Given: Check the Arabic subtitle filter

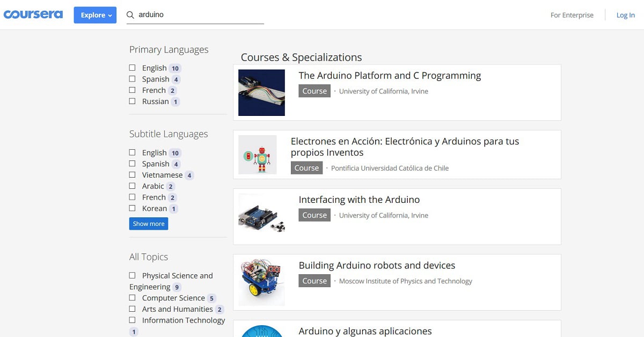Looking at the screenshot, I should pyautogui.click(x=132, y=186).
